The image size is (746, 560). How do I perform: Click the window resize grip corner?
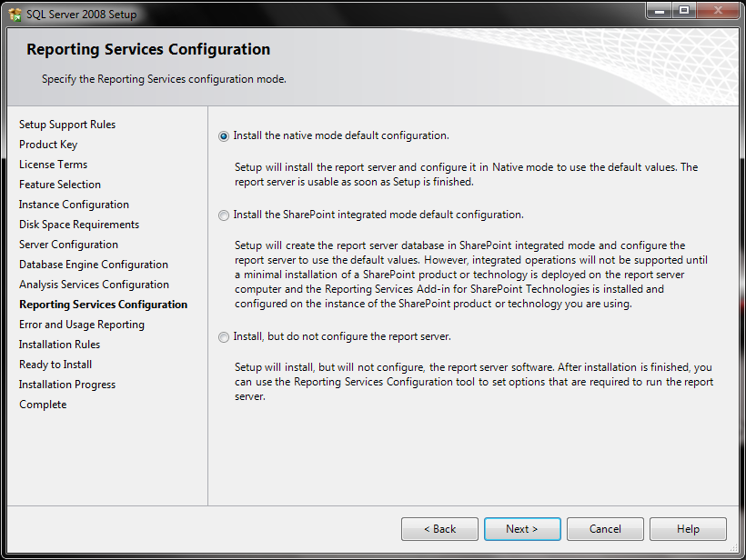click(x=733, y=548)
